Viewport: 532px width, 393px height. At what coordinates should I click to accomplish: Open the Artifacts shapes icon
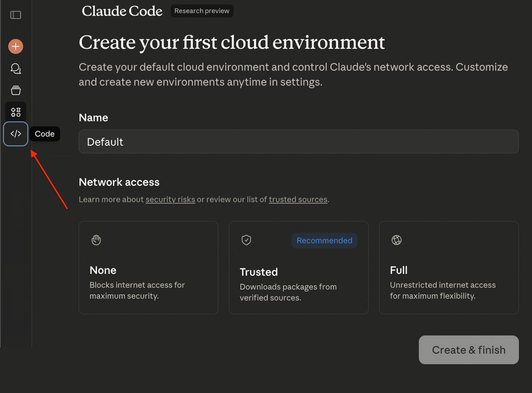[x=16, y=112]
